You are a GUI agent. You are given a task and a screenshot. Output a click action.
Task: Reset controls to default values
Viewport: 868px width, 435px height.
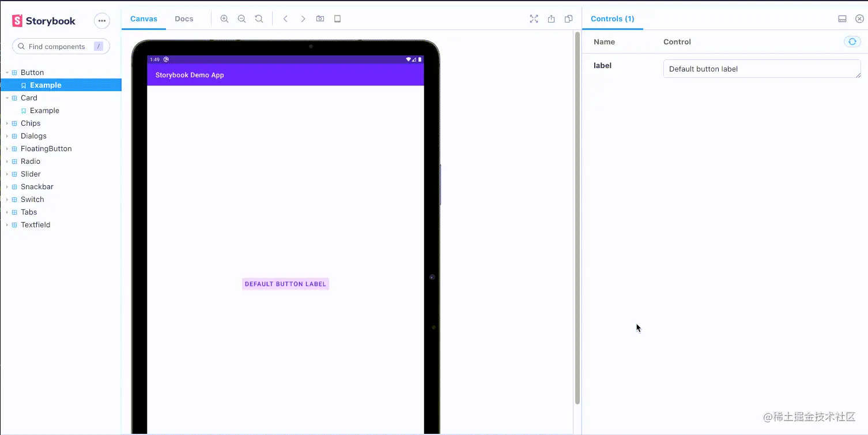click(852, 42)
